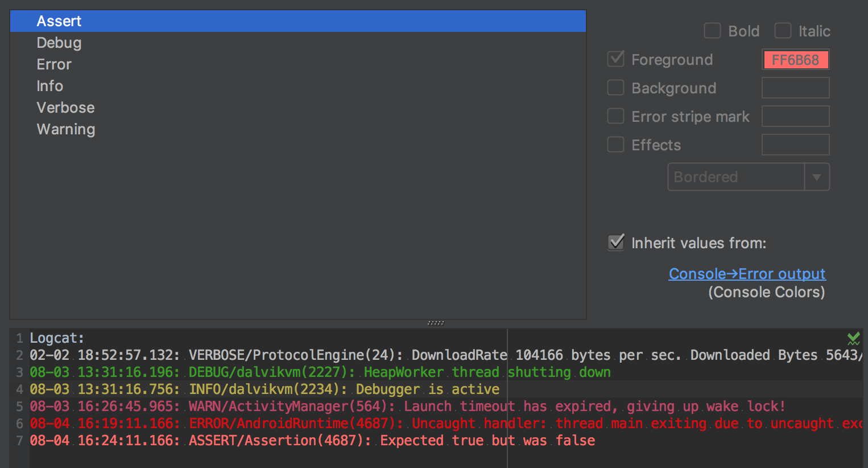Screen dimensions: 868x468
Task: Click the Foreground FF6B68 color swatch
Action: click(x=795, y=60)
